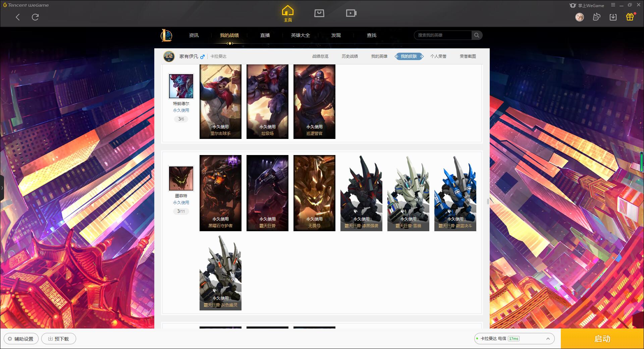644x349 pixels.
Task: Open the 垃圾场 skin card
Action: pos(267,102)
